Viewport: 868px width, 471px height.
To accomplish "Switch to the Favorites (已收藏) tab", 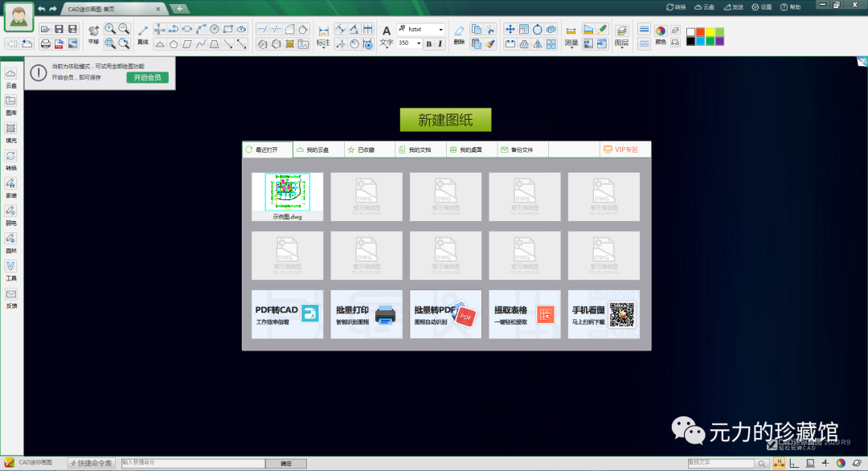I will (370, 149).
